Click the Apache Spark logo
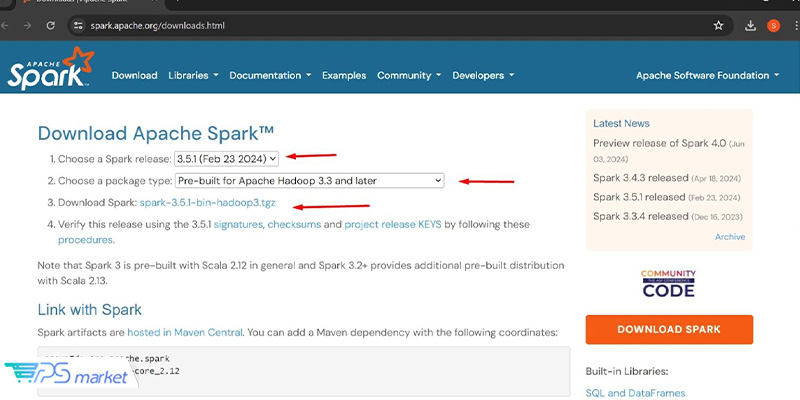 pos(51,68)
